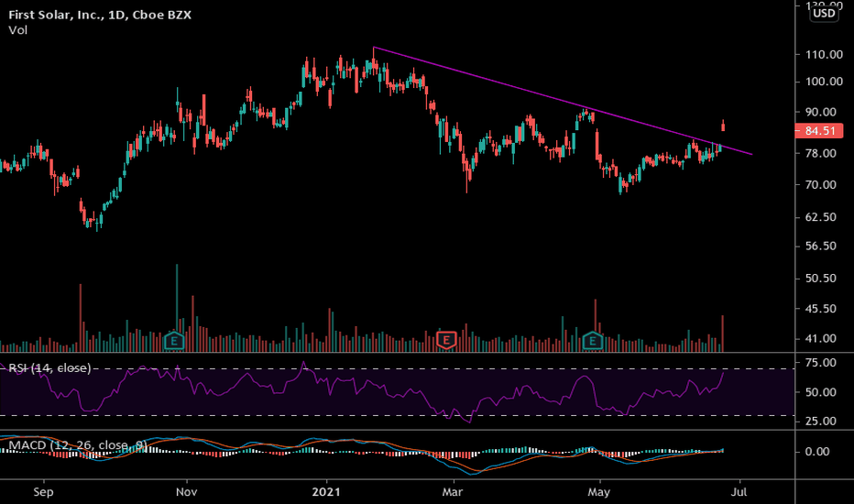Click the latest gap-up candlestick near 84.51
Image resolution: width=854 pixels, height=504 pixels.
(723, 126)
